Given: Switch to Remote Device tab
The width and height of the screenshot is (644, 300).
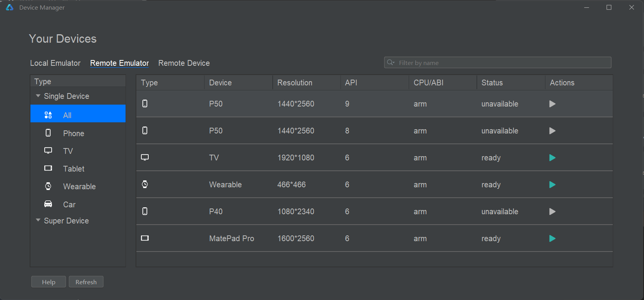Looking at the screenshot, I should coord(184,63).
